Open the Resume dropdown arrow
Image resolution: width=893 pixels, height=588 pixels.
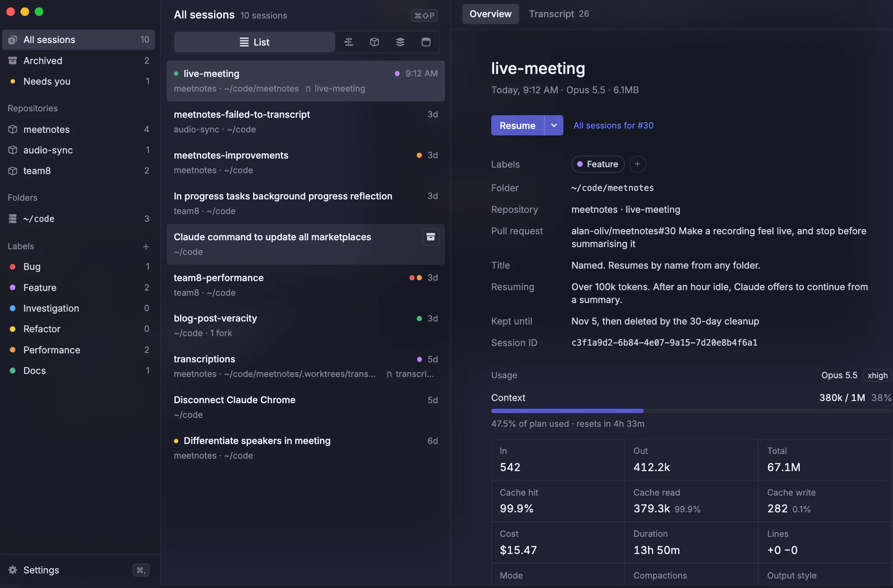coord(554,126)
